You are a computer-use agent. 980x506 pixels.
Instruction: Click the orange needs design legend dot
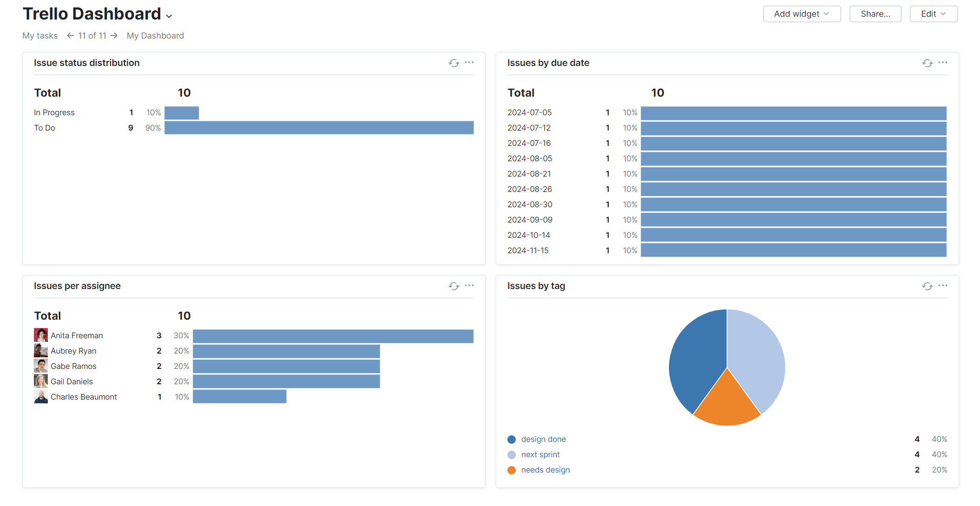[512, 470]
